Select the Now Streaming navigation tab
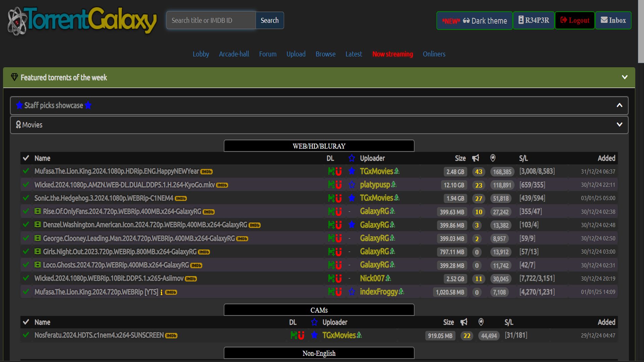The image size is (644, 362). [392, 54]
